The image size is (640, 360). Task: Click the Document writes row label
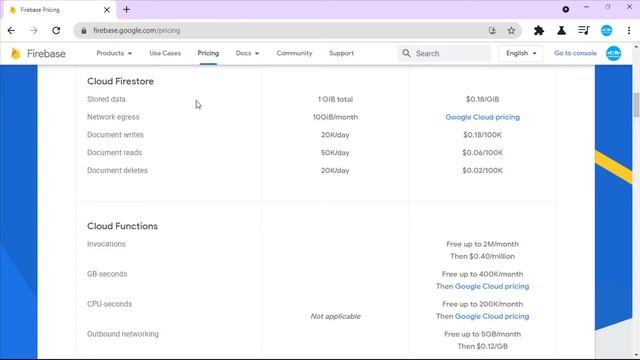click(115, 135)
